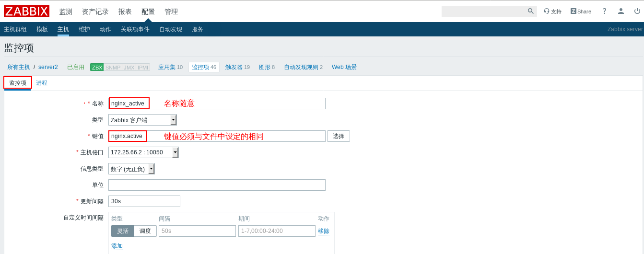Viewport: 644px width, 254px height.
Task: Open the help question mark icon
Action: point(604,11)
